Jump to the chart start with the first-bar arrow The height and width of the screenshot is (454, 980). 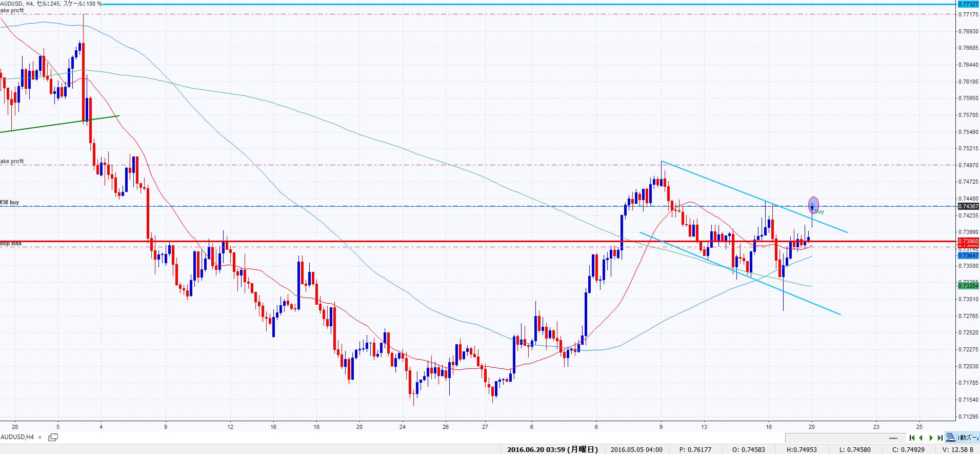(912, 438)
